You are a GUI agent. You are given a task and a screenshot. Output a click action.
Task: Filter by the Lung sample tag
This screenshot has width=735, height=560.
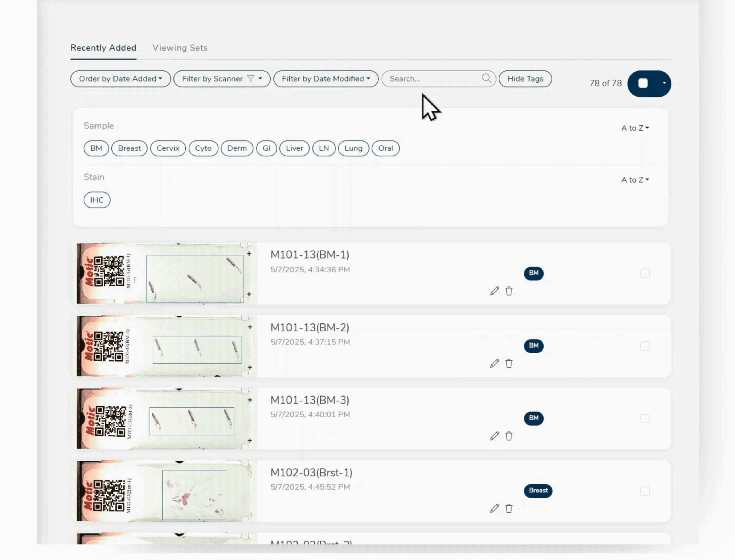point(353,148)
